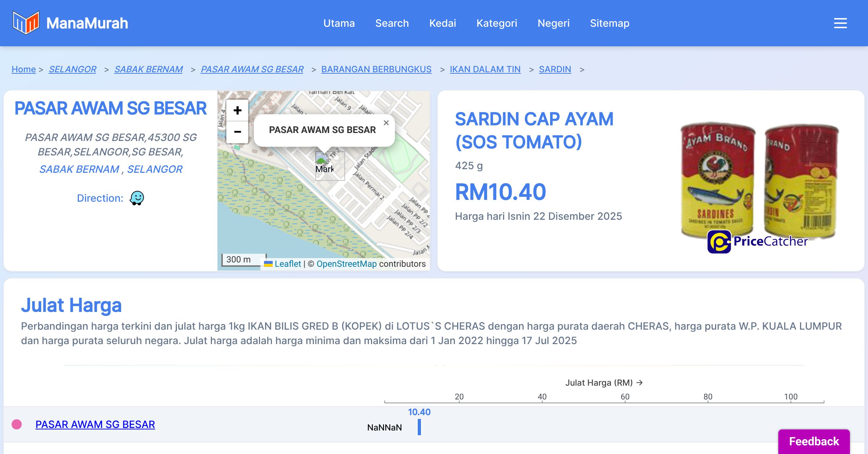Viewport: 868px width, 454px height.
Task: Click the ManaMurah logo icon
Action: [x=26, y=23]
